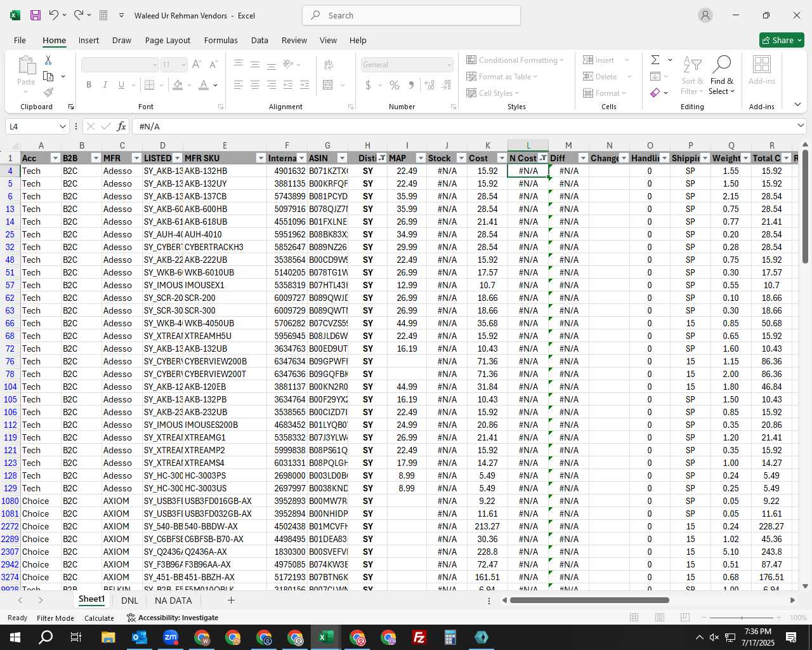Image resolution: width=812 pixels, height=650 pixels.
Task: Toggle Bold formatting
Action: (89, 85)
